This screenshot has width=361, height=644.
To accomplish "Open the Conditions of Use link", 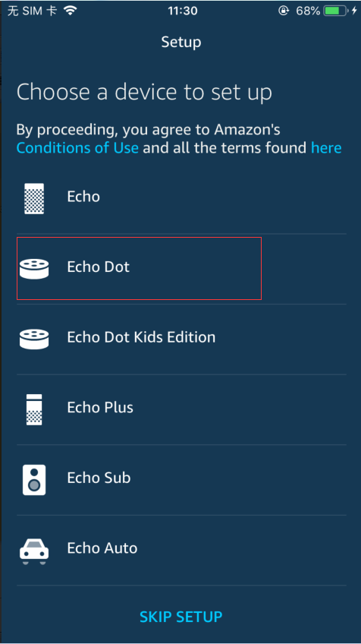I will pyautogui.click(x=77, y=147).
